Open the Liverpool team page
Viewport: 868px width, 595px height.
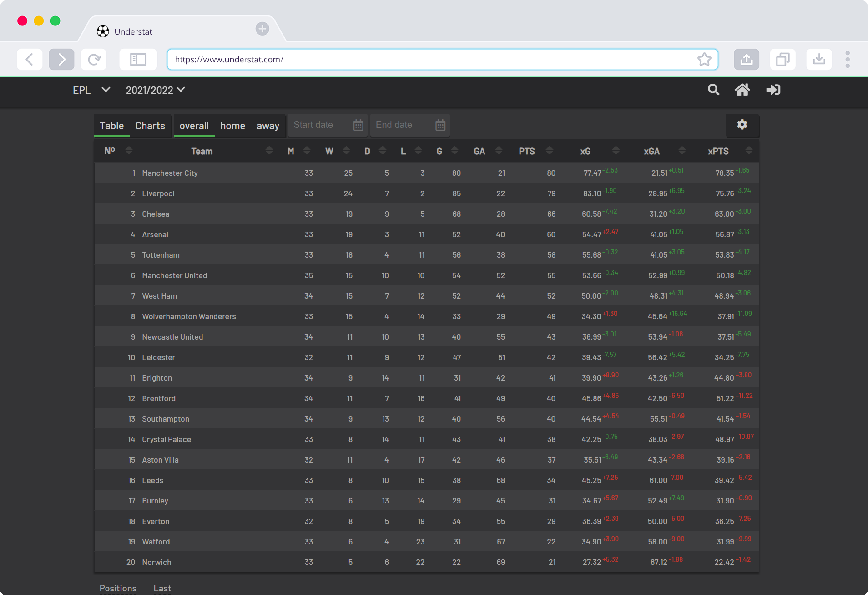(158, 193)
